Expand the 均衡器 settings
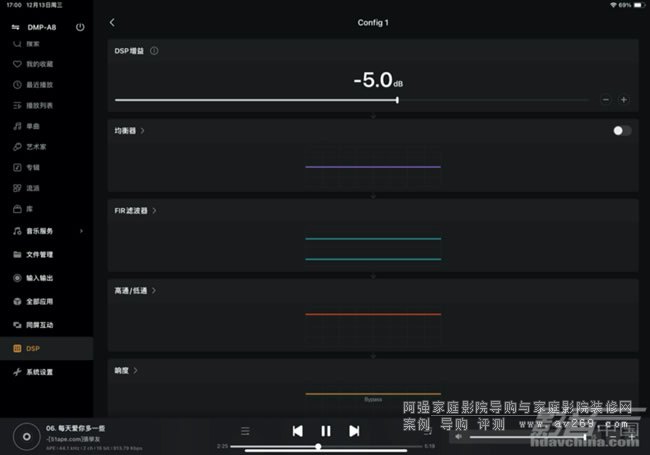The width and height of the screenshot is (650, 455). [x=130, y=130]
